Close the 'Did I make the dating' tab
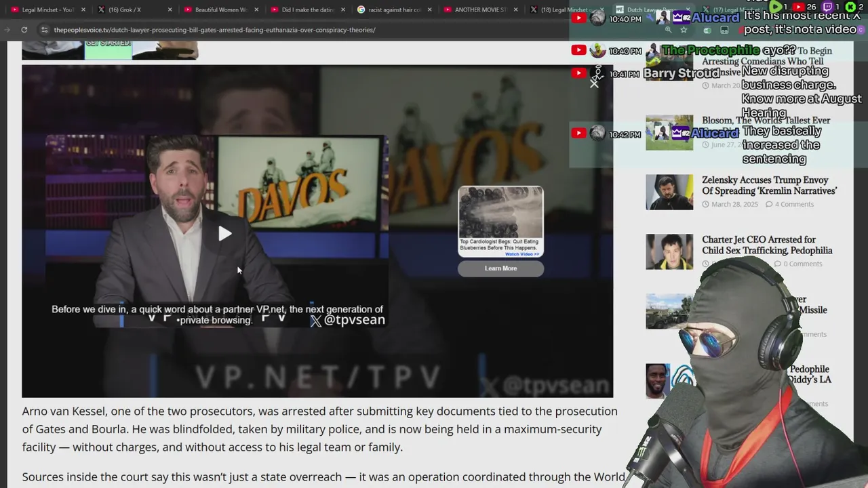Image resolution: width=868 pixels, height=488 pixels. 343,10
